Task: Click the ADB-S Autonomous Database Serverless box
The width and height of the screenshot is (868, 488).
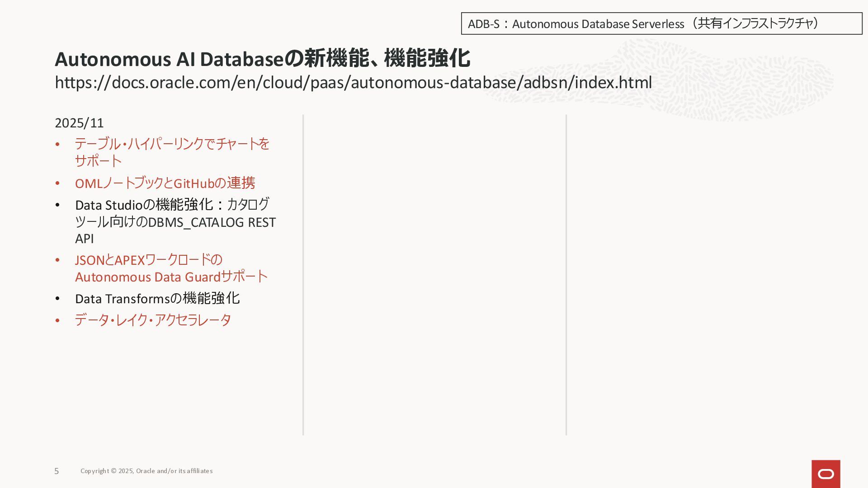Action: coord(661,23)
